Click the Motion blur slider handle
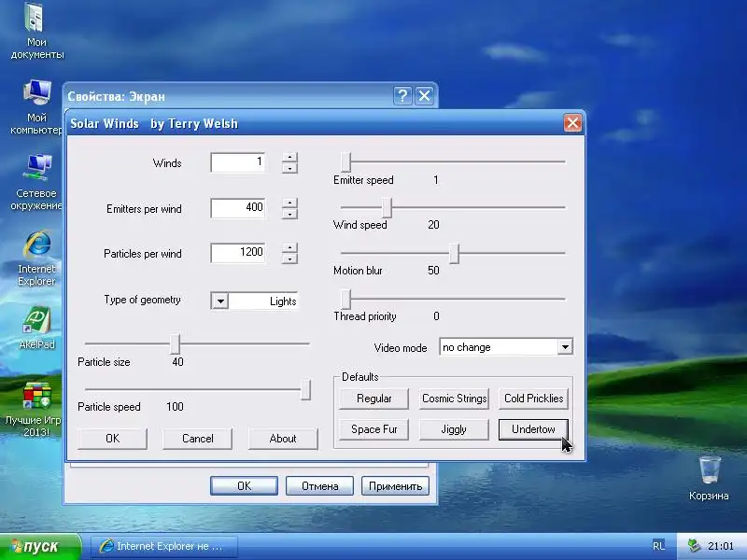Image resolution: width=747 pixels, height=560 pixels. [454, 253]
